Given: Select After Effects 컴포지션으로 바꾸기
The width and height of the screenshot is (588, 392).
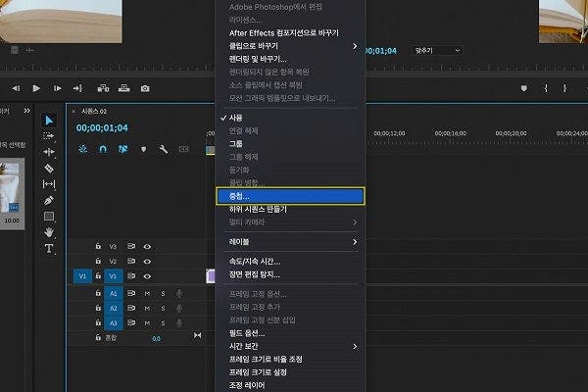Looking at the screenshot, I should pos(291,33).
